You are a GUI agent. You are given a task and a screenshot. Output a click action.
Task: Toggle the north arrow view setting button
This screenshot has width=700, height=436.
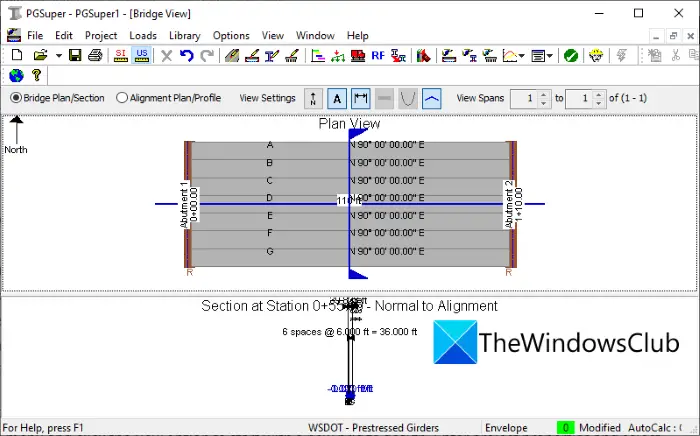pos(313,98)
